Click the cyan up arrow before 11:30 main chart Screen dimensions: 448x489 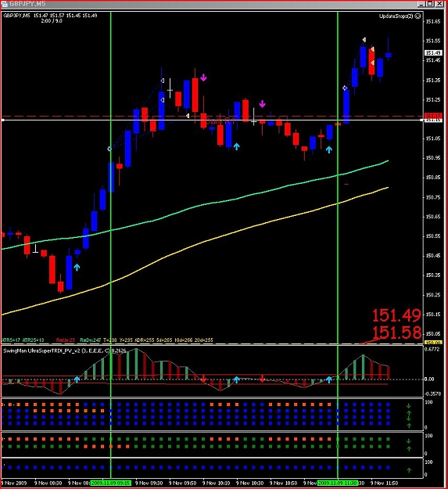pos(329,149)
